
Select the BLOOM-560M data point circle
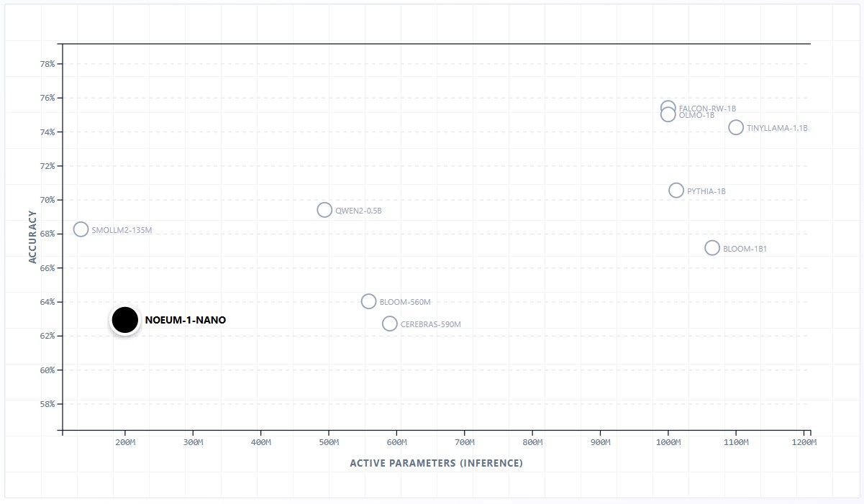click(368, 301)
